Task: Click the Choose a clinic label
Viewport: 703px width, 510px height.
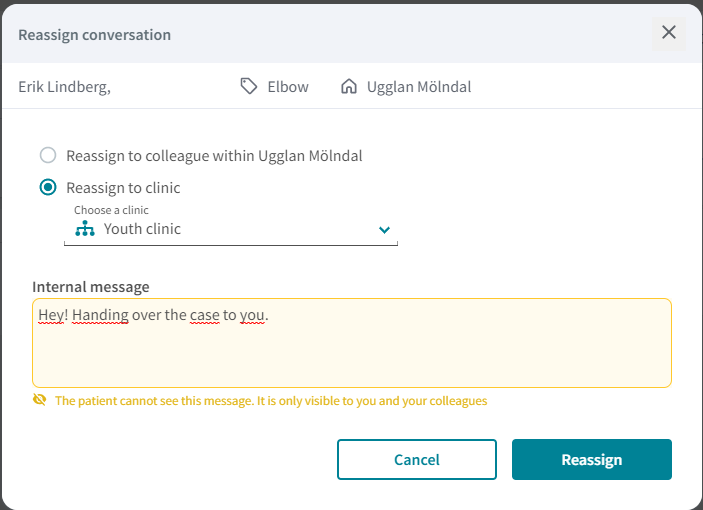Action: pos(111,210)
